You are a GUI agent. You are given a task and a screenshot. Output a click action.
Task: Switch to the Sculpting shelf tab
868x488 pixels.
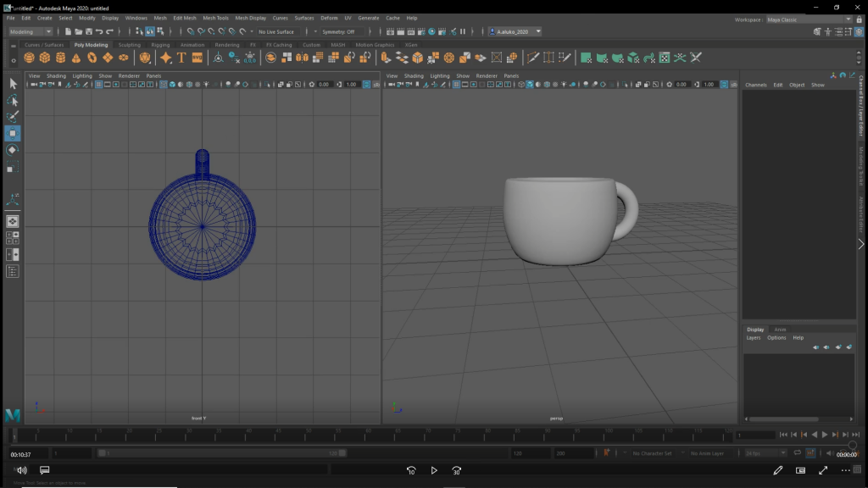pos(130,45)
